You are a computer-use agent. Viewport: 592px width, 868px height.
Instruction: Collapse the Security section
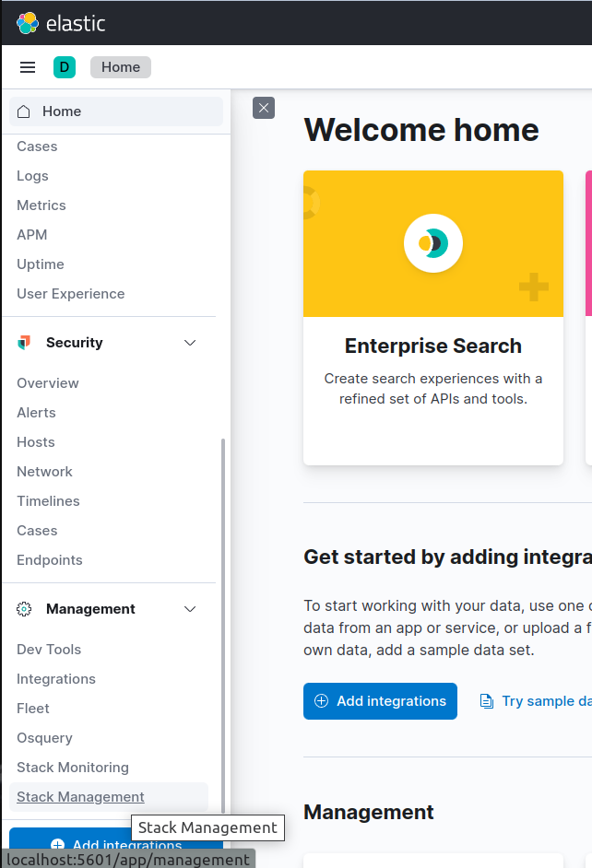(190, 342)
